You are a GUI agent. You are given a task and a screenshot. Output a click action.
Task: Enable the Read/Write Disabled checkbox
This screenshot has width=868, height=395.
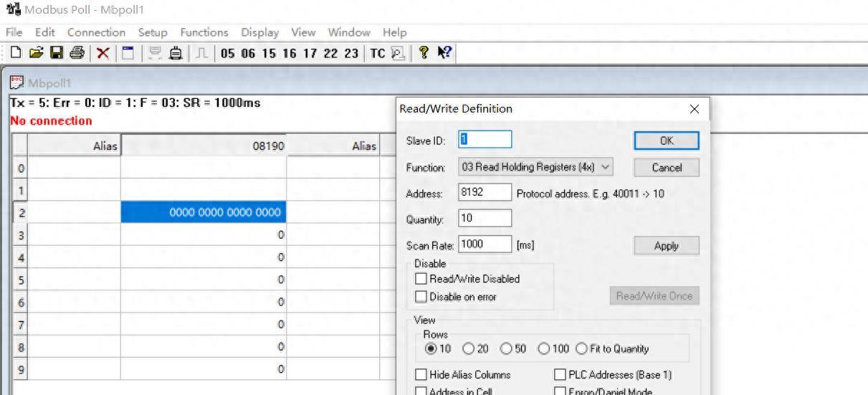pos(421,279)
